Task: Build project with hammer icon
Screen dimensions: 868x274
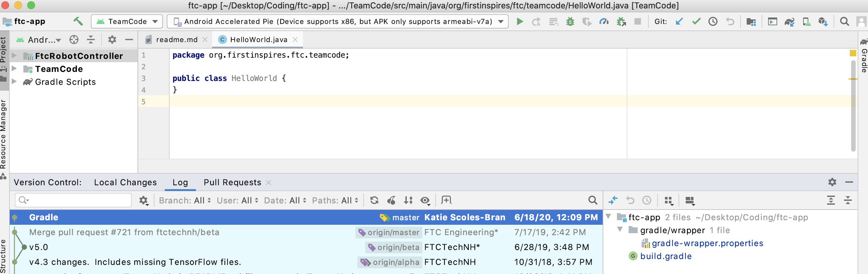Action: [78, 21]
